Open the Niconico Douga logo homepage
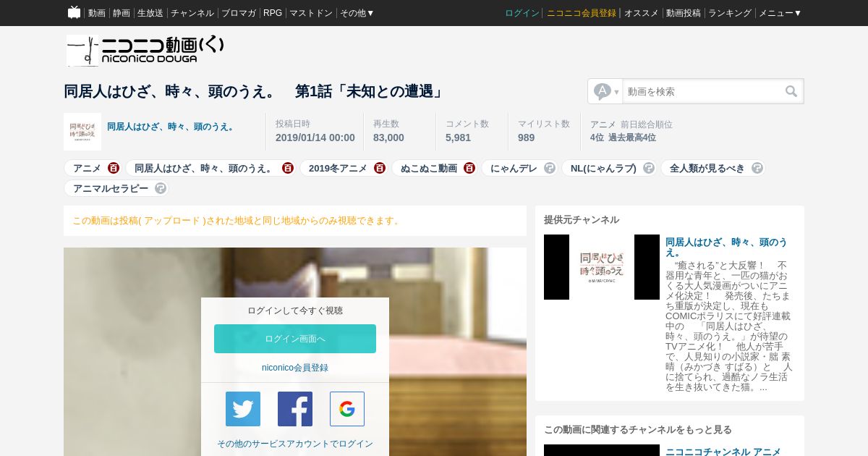This screenshot has width=868, height=456. [145, 51]
